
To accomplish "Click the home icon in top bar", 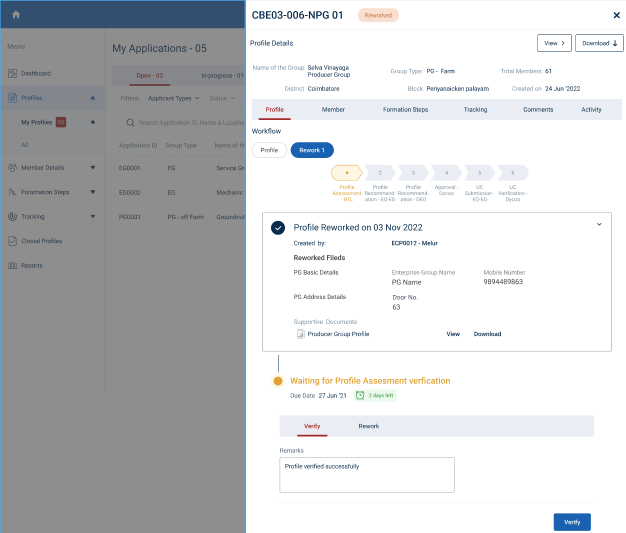I will coord(16,14).
